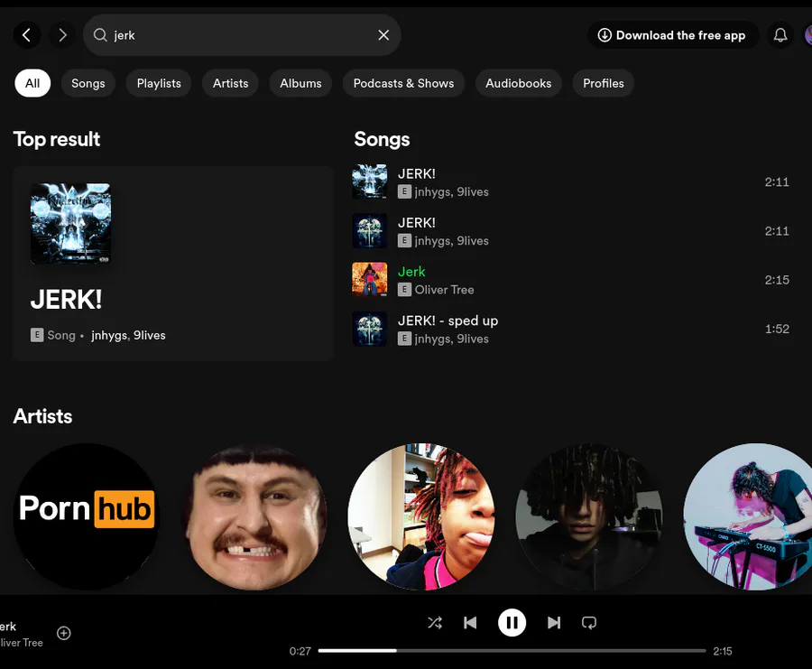Viewport: 812px width, 669px height.
Task: Click the 0:27 elapsed time label
Action: (x=300, y=651)
